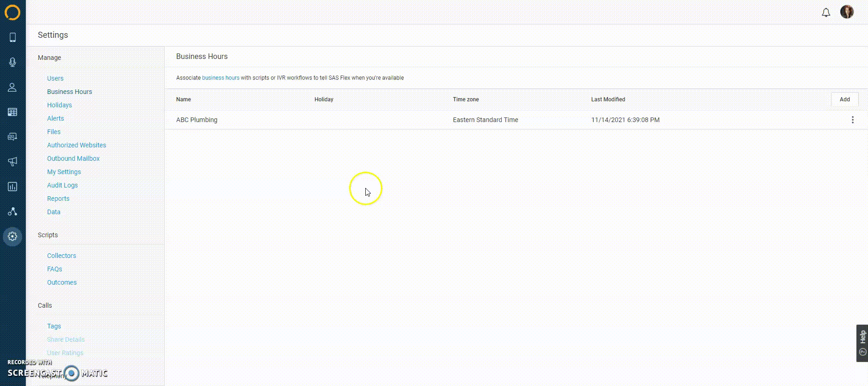Open Audit Logs from the settings menu
Screen dimensions: 868x386
(62, 185)
